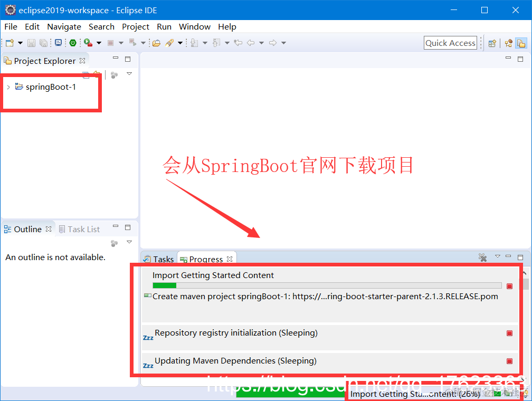The width and height of the screenshot is (532, 401).
Task: Click the Previous Annotation toolbar icon
Action: [x=216, y=43]
